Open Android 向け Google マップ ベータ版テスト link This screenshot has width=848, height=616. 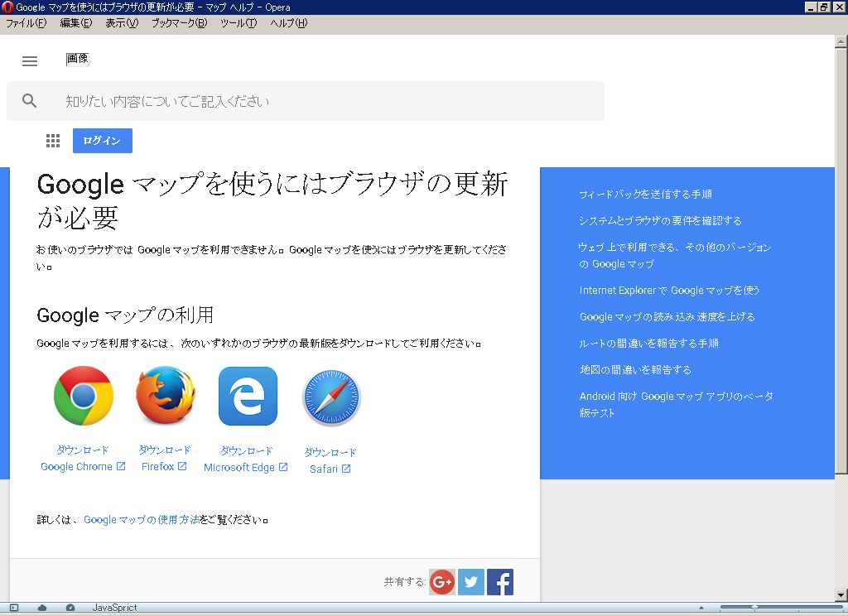(676, 404)
